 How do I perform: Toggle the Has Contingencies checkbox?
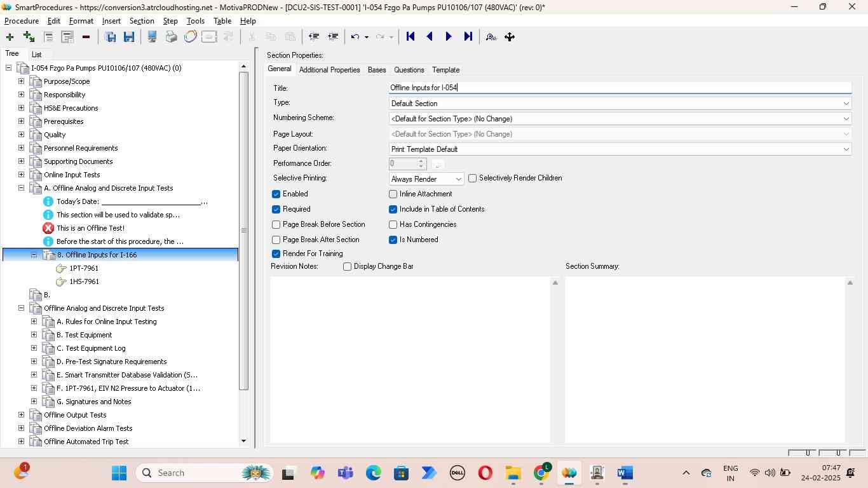point(393,224)
